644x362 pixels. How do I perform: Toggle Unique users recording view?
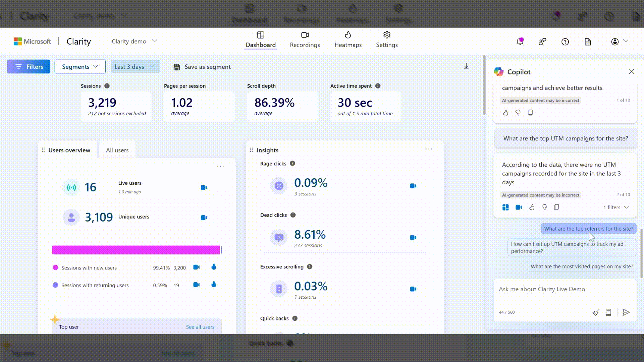(204, 217)
